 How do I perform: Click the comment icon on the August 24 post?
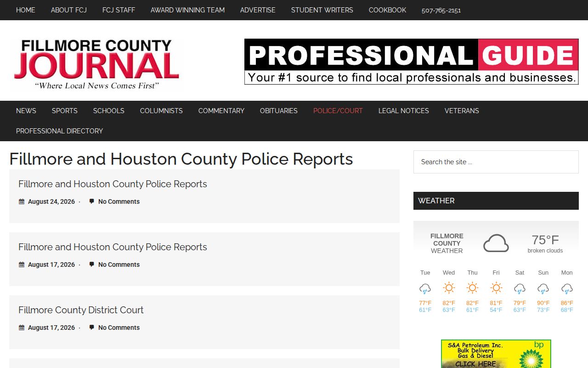coord(92,201)
